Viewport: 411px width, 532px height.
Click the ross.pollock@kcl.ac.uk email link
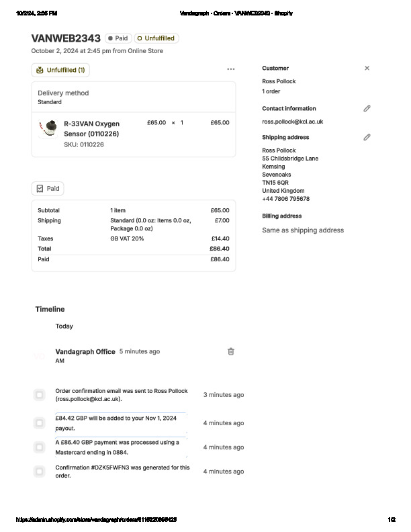point(292,122)
